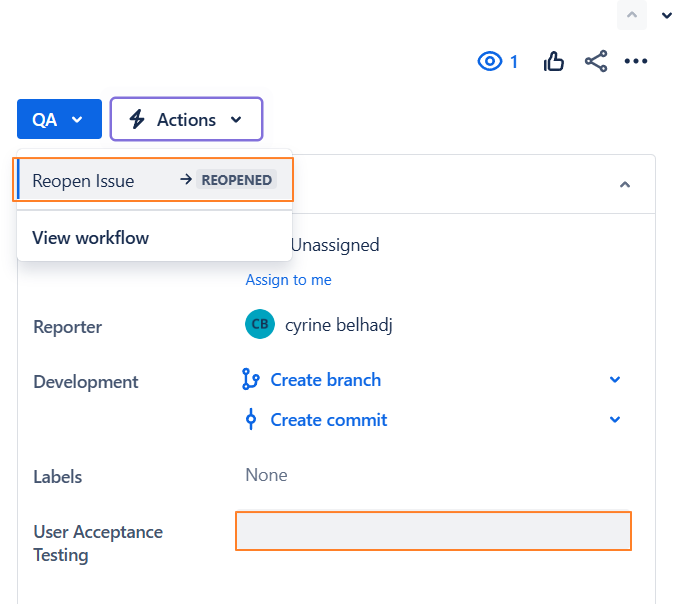Click the Create commit link
This screenshot has width=681, height=604.
(x=328, y=420)
